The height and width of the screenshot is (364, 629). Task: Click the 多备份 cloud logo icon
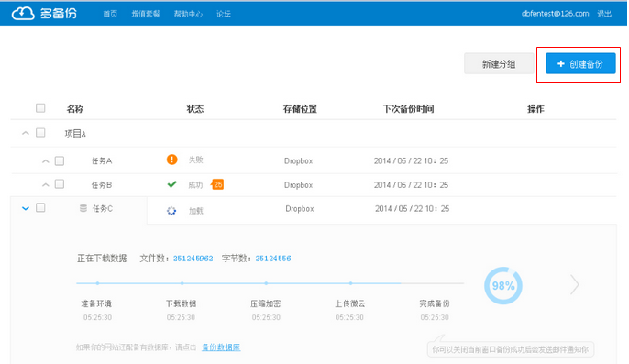coord(23,13)
